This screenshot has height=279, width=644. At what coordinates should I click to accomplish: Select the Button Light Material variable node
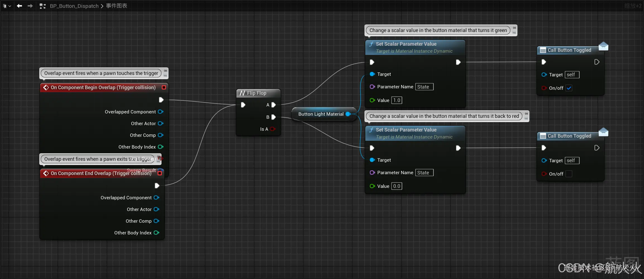[x=324, y=114]
